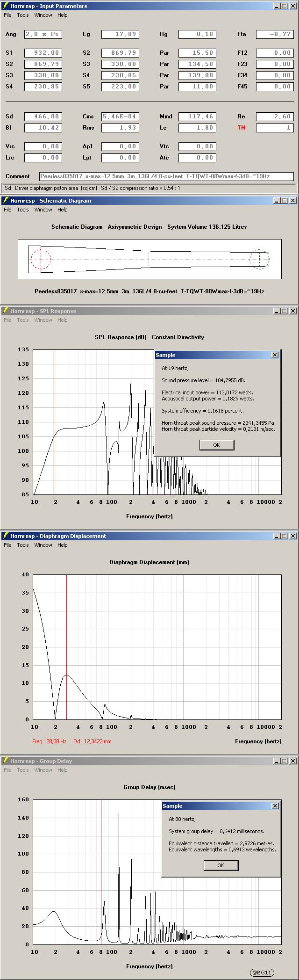Confirm OK in the 80 hertz Sample dialog
The height and width of the screenshot is (980, 299).
[x=221, y=865]
